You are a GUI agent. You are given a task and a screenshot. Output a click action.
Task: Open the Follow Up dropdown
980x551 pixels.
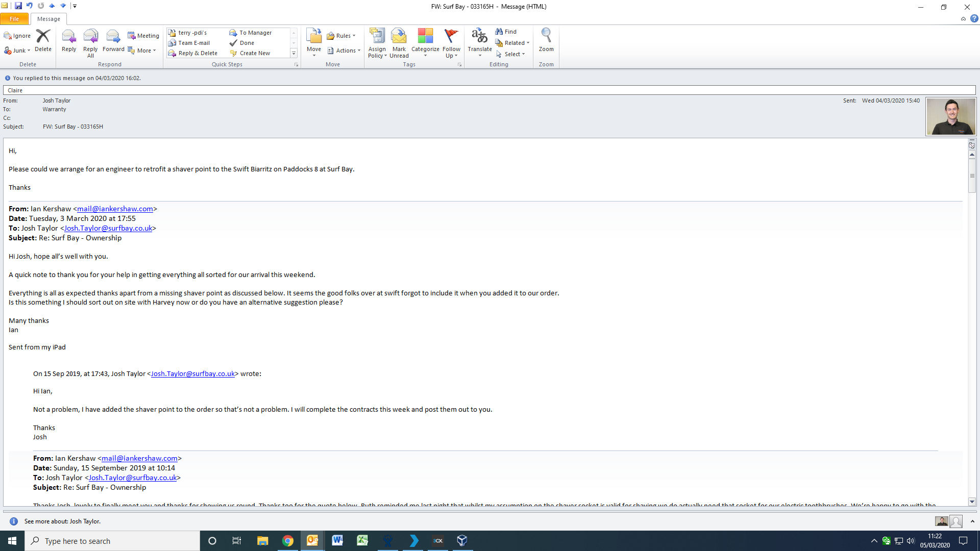point(451,52)
